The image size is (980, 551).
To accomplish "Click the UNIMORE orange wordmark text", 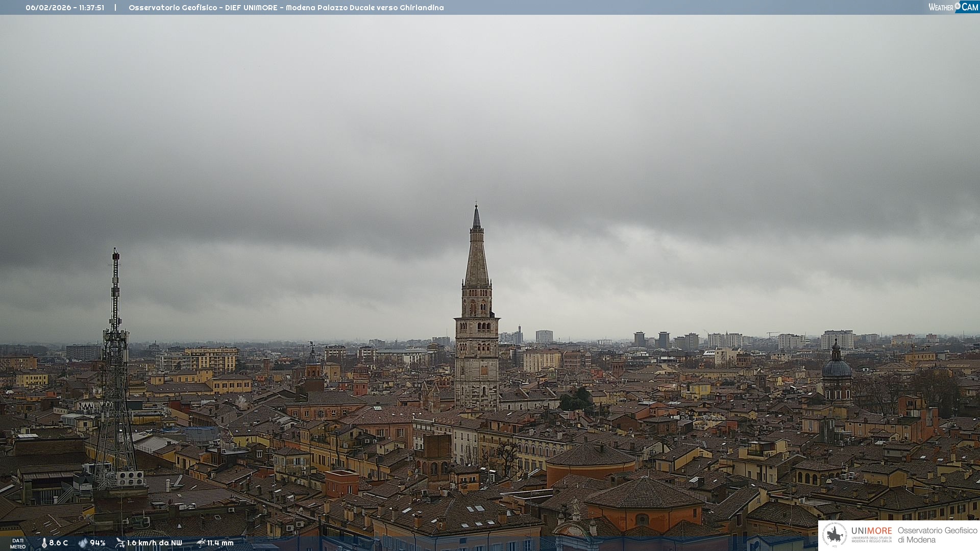I will pos(871,531).
